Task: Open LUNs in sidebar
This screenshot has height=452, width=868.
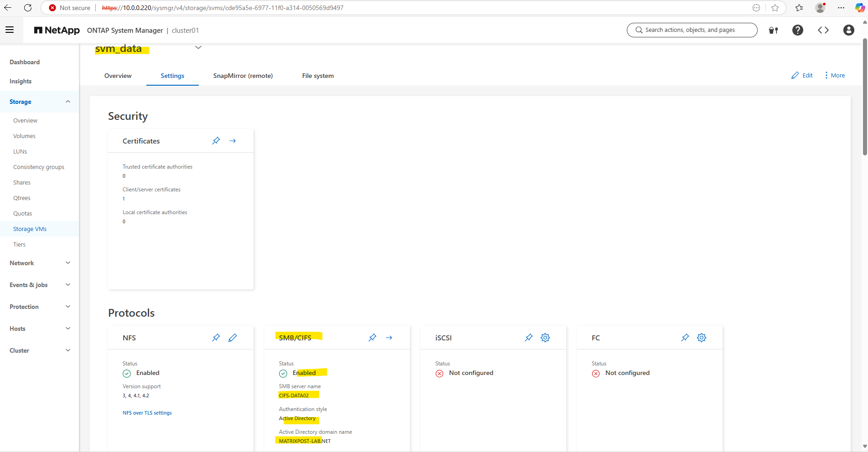Action: click(x=20, y=151)
